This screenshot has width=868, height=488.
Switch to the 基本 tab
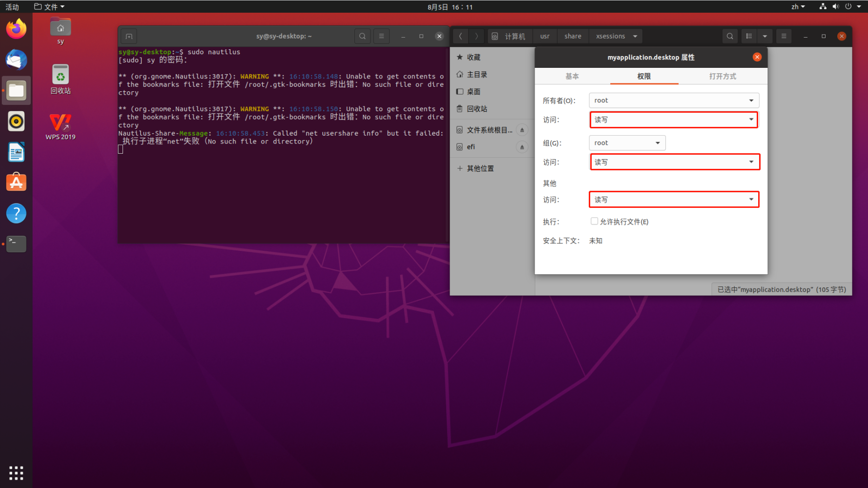[x=572, y=76]
